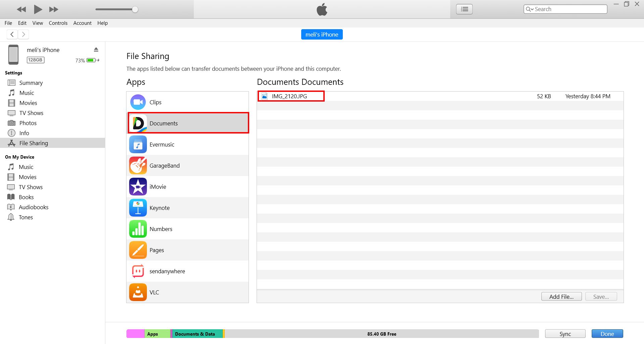
Task: Click the play button
Action: point(38,9)
